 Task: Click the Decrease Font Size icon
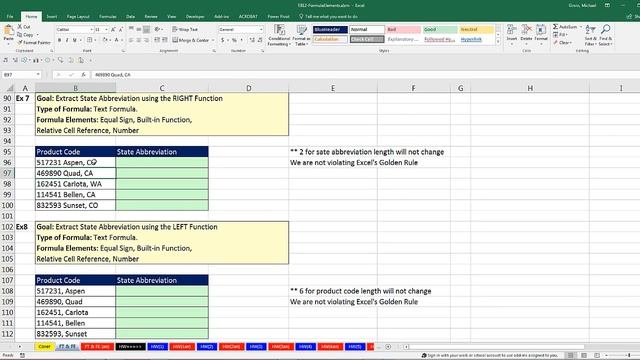tap(121, 29)
